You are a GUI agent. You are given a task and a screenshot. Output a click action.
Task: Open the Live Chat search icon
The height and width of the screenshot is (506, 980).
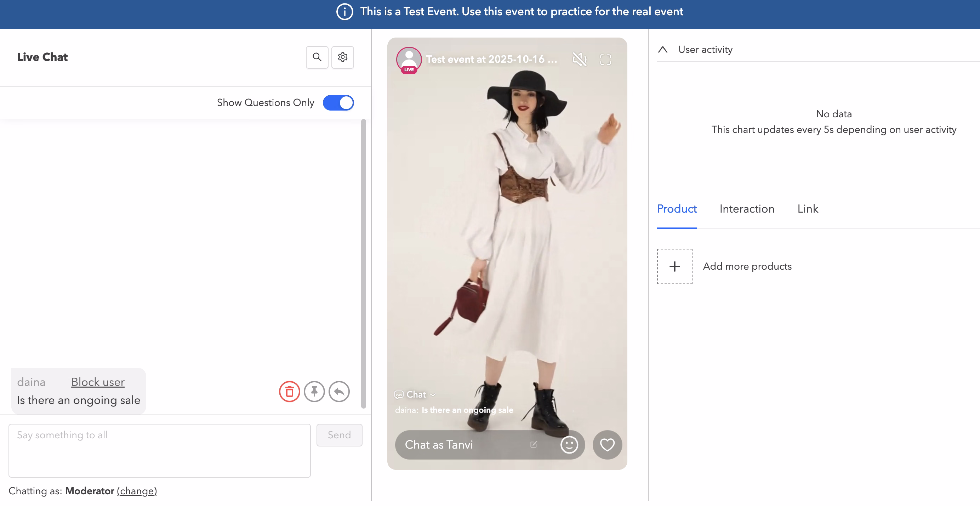tap(317, 57)
